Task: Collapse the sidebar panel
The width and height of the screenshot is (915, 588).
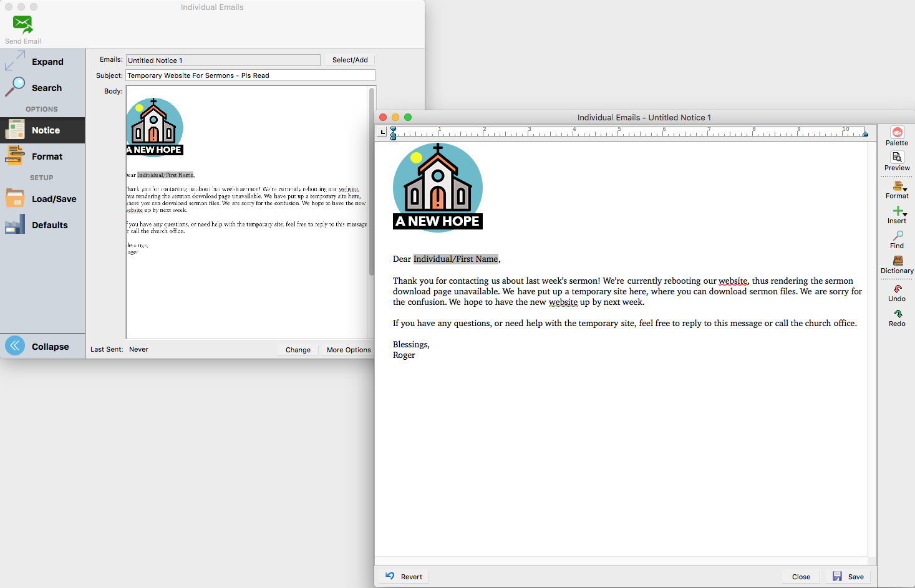Action: (15, 346)
